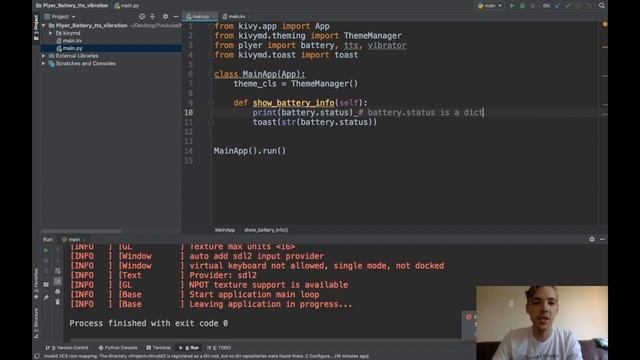The height and width of the screenshot is (360, 640).
Task: Print console output icon
Action: click(58, 291)
